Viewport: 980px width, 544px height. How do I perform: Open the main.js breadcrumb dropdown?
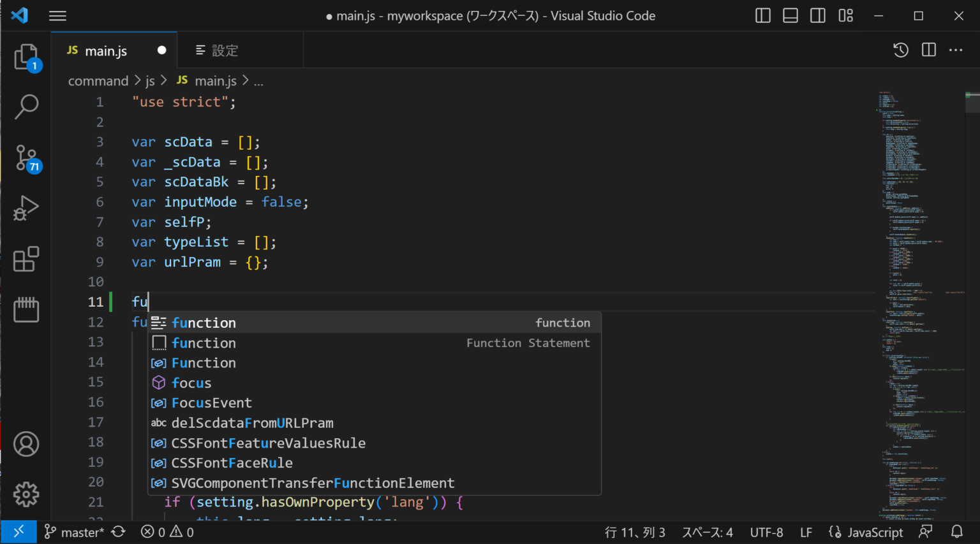click(x=216, y=80)
